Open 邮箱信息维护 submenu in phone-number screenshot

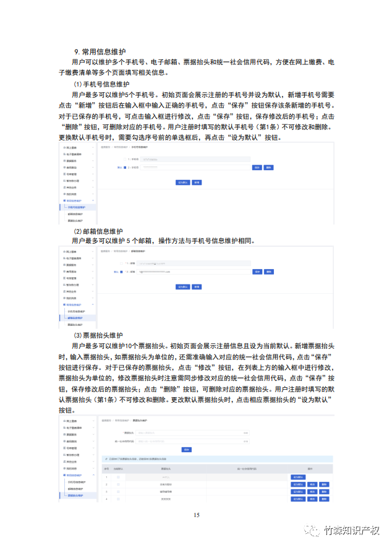pos(75,214)
